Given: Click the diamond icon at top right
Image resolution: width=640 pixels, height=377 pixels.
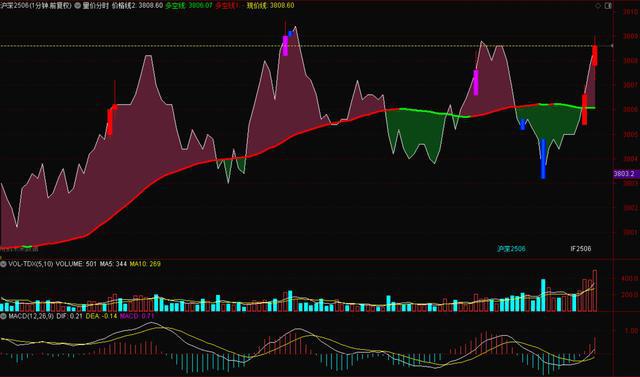Looking at the screenshot, I should 599,6.
